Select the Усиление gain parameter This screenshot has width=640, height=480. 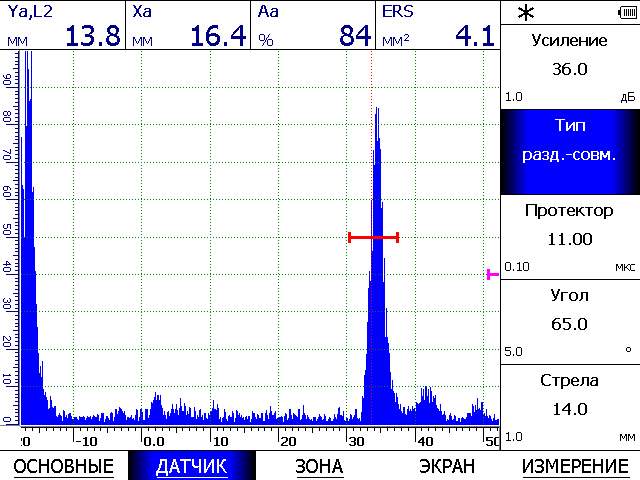570,66
